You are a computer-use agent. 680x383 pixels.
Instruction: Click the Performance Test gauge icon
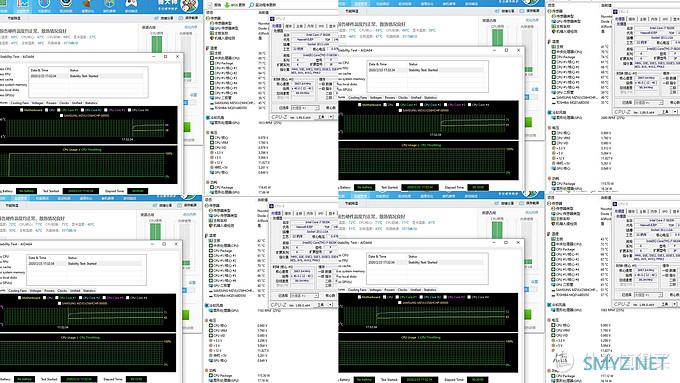[x=44, y=5]
